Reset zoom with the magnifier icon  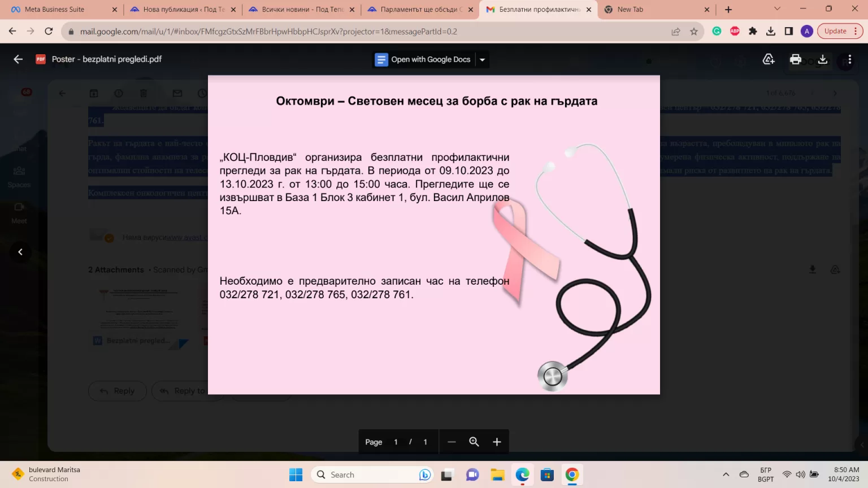pyautogui.click(x=474, y=442)
